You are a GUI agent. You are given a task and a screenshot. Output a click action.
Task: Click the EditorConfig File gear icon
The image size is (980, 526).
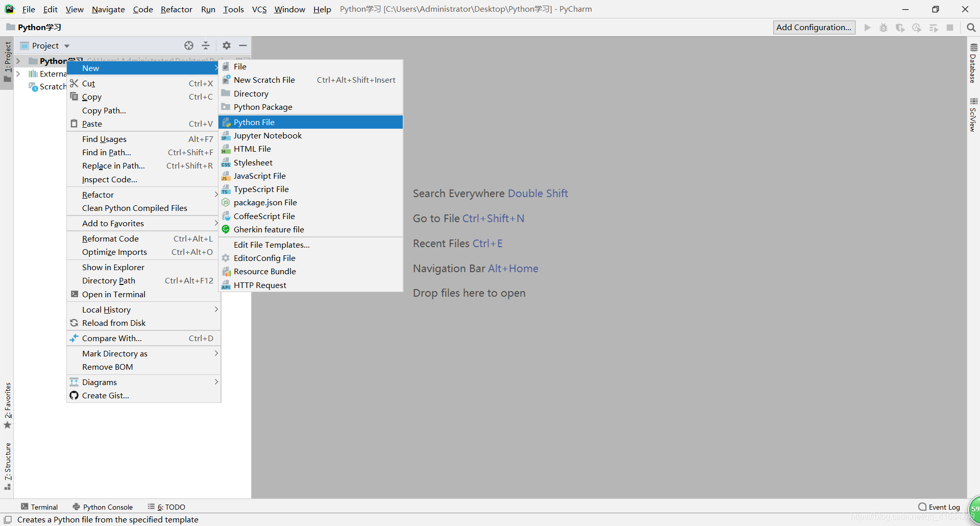point(226,258)
